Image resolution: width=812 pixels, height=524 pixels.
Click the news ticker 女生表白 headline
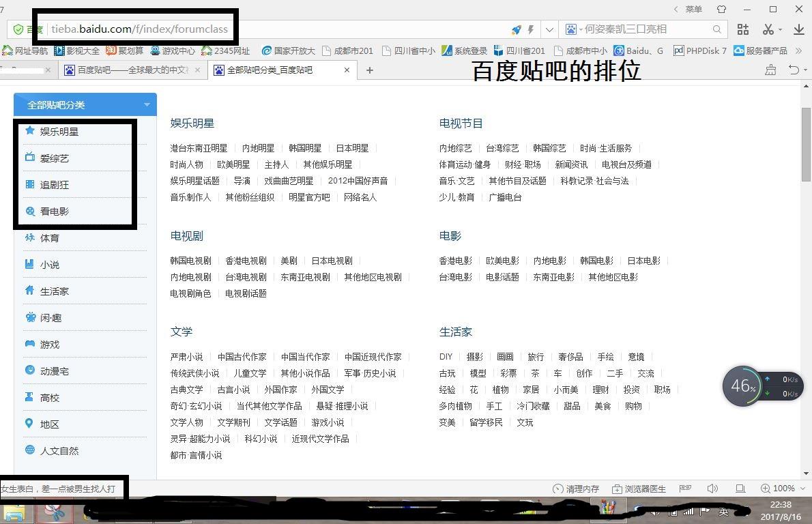(58, 489)
